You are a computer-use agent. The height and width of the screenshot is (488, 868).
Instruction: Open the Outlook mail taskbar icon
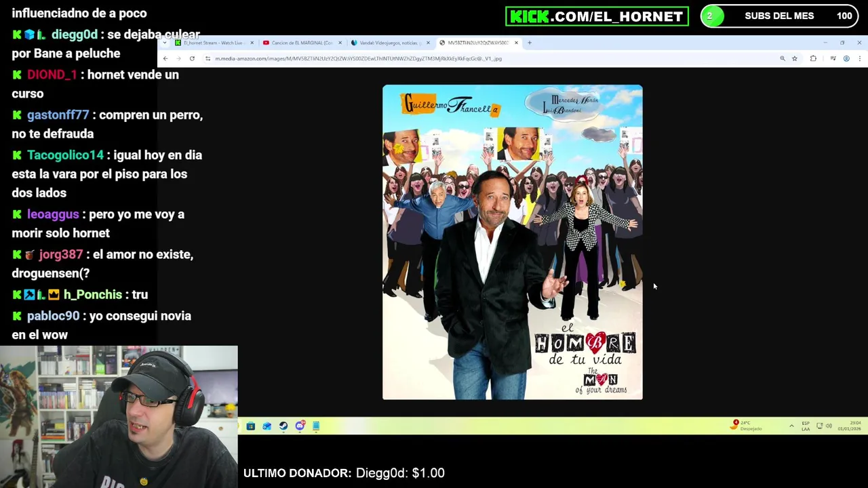(x=267, y=426)
